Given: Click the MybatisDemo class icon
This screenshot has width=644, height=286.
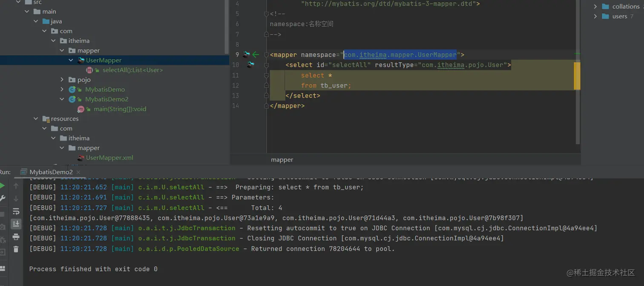Looking at the screenshot, I should pos(72,90).
